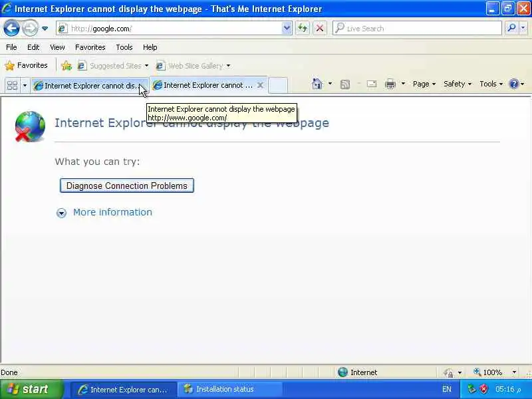The height and width of the screenshot is (399, 532).
Task: Open the View menu
Action: [57, 47]
